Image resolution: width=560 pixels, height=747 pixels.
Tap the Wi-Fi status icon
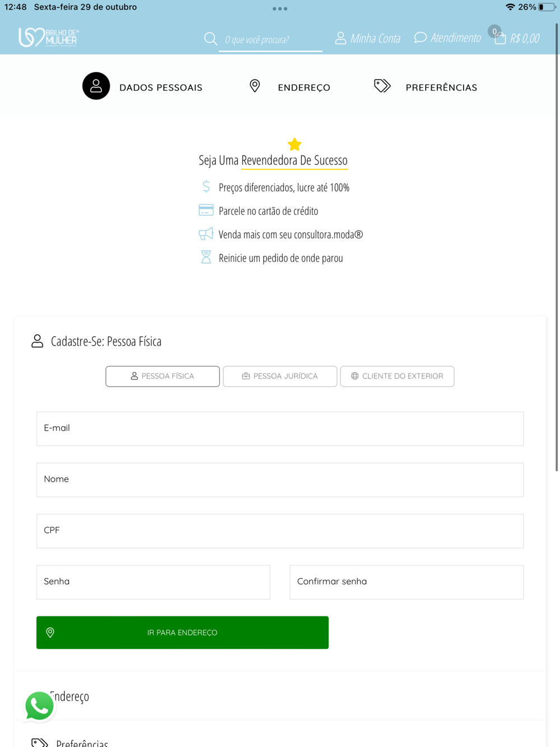(x=510, y=7)
